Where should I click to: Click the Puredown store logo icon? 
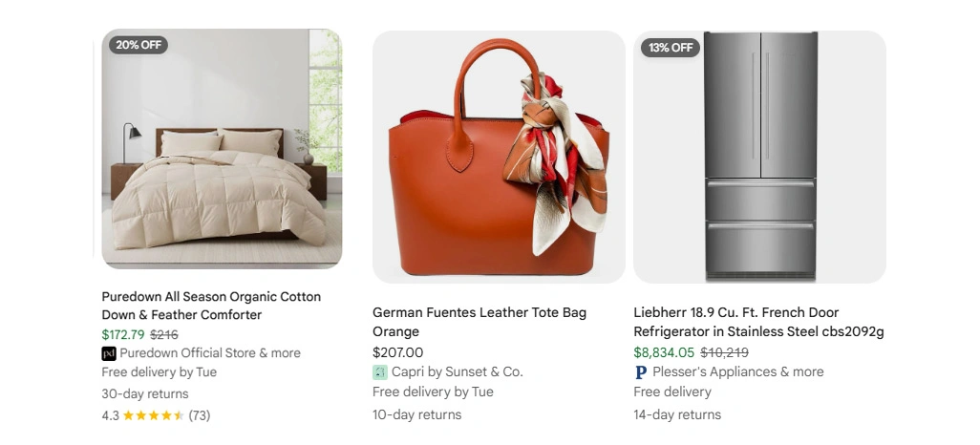[109, 353]
